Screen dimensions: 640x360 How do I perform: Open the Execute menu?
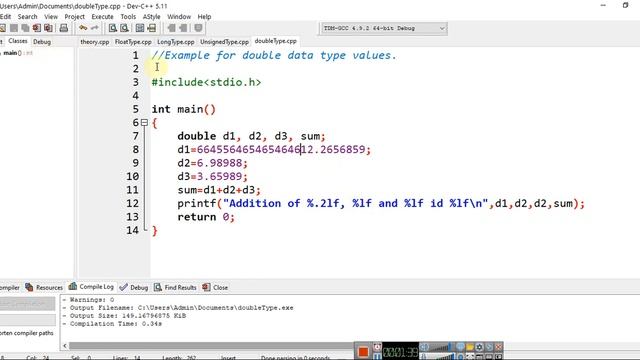tap(102, 17)
